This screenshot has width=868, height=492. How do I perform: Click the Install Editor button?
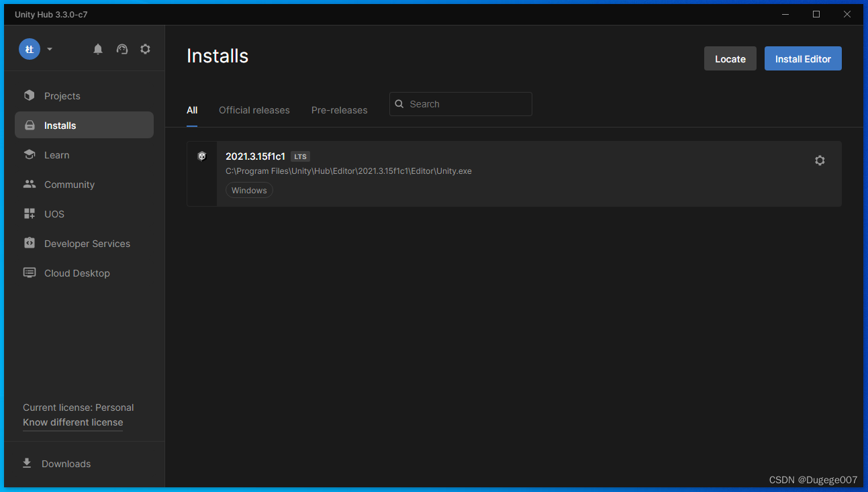pos(803,58)
